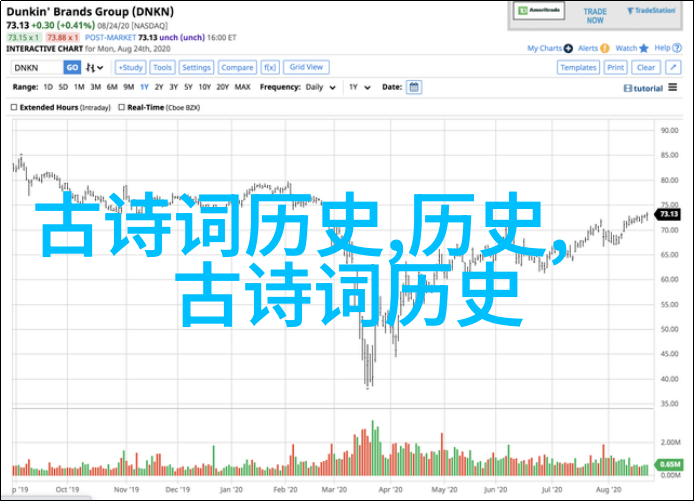Select the 5D range
The height and width of the screenshot is (502, 695).
click(63, 87)
